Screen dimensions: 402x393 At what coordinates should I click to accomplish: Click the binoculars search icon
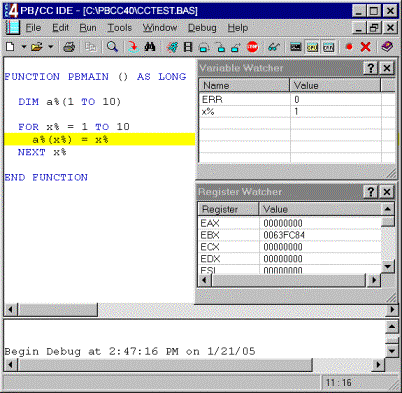pos(150,47)
